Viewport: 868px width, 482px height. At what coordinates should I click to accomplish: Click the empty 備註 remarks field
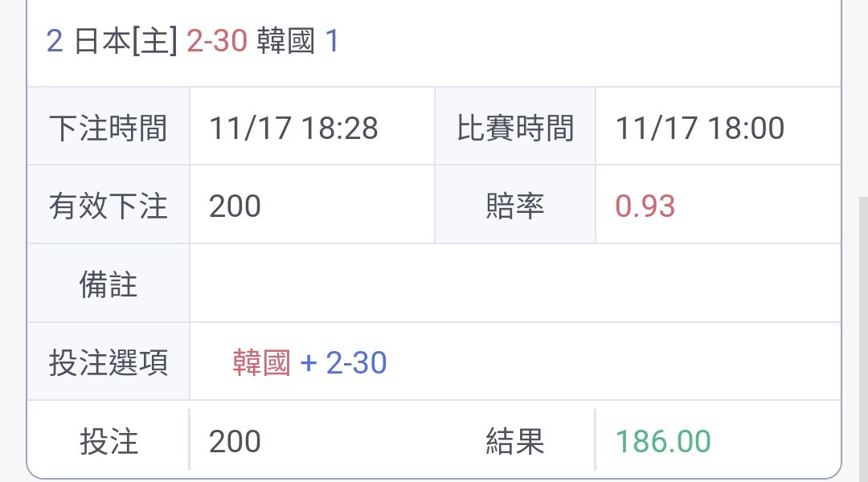515,284
